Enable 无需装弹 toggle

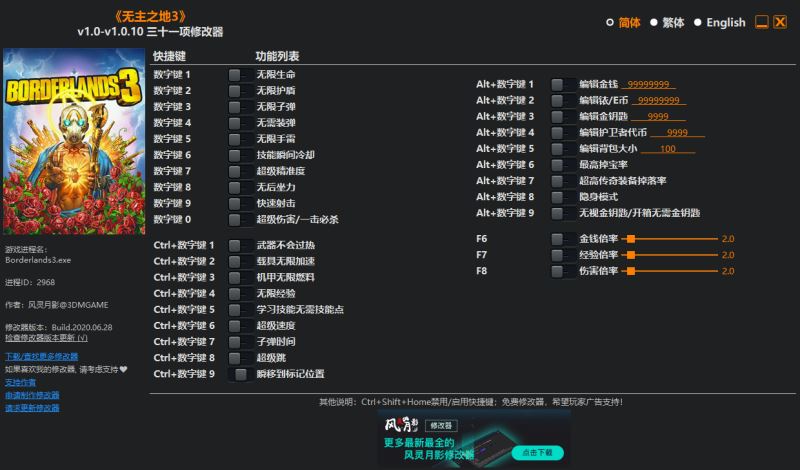pyautogui.click(x=240, y=123)
